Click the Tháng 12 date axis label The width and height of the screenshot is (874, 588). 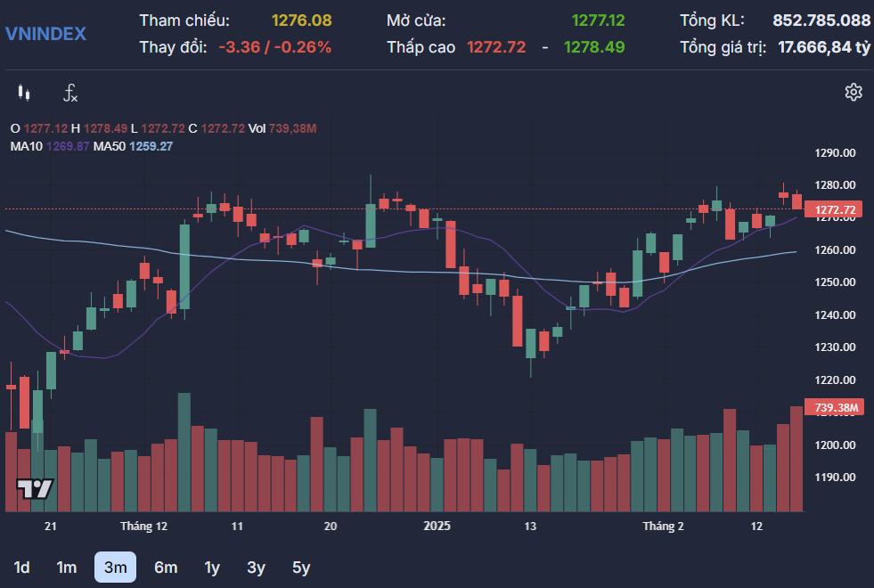pyautogui.click(x=143, y=527)
